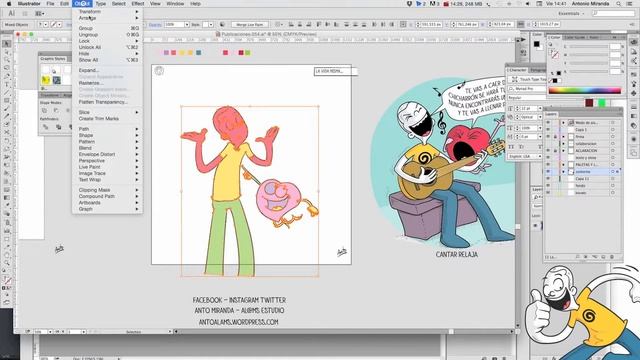Click the color spectrum bar

click(x=585, y=90)
